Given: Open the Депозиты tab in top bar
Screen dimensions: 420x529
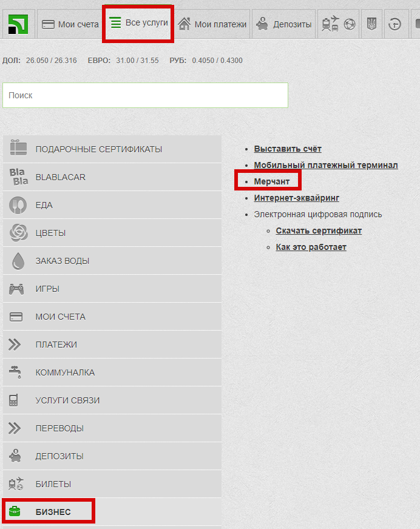Looking at the screenshot, I should [x=284, y=24].
